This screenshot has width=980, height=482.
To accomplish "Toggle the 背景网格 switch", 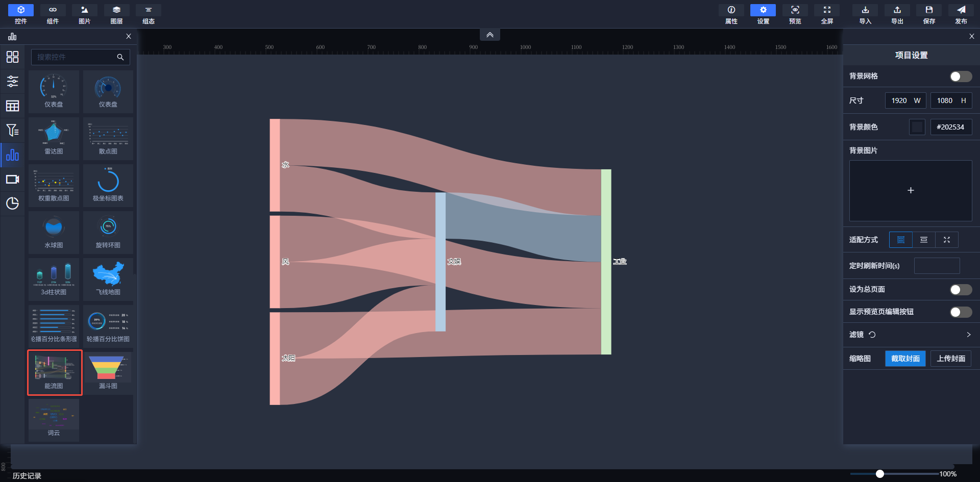I will (x=960, y=77).
